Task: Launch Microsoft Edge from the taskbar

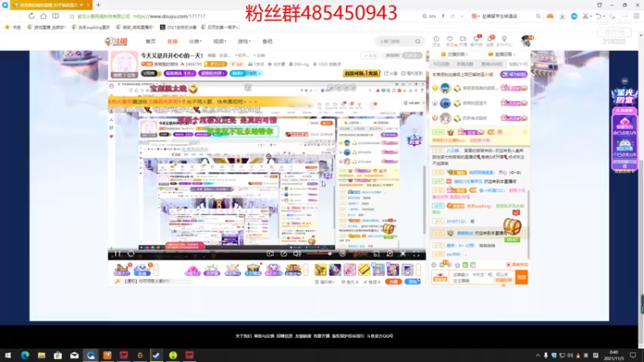Action: coord(25,355)
